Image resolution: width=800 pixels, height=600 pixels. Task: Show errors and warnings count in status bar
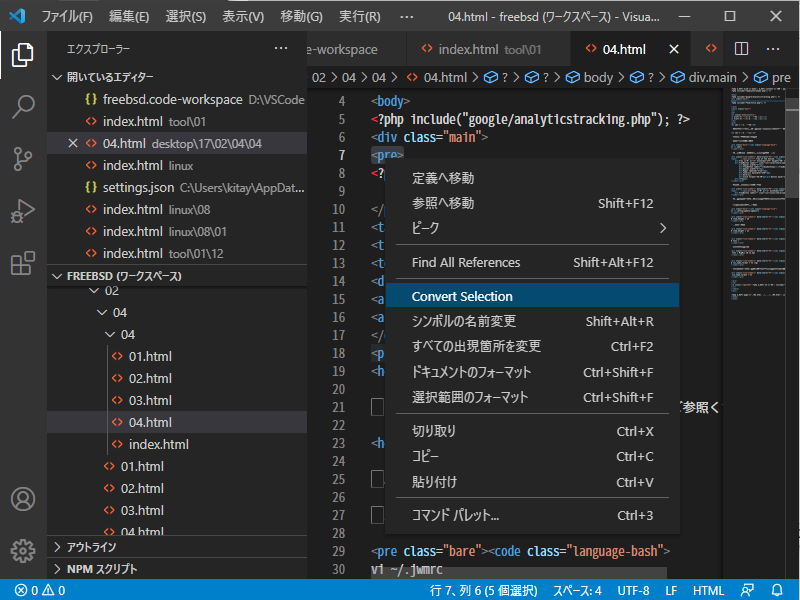pyautogui.click(x=40, y=590)
